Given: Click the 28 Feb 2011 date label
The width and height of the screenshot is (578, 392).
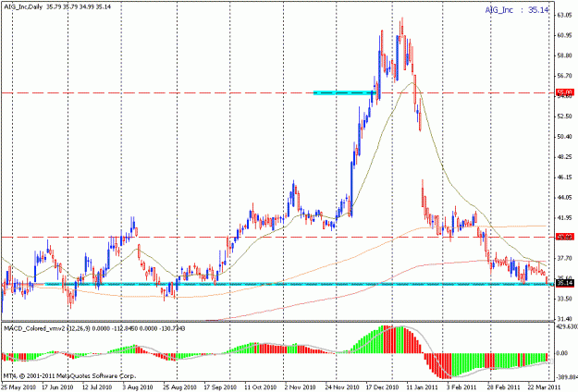Looking at the screenshot, I should pos(504,387).
